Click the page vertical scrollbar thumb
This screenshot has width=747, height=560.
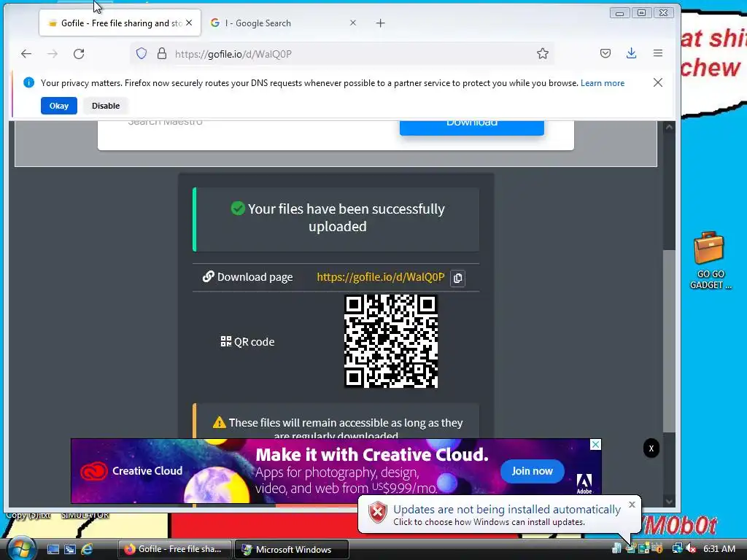tap(670, 341)
